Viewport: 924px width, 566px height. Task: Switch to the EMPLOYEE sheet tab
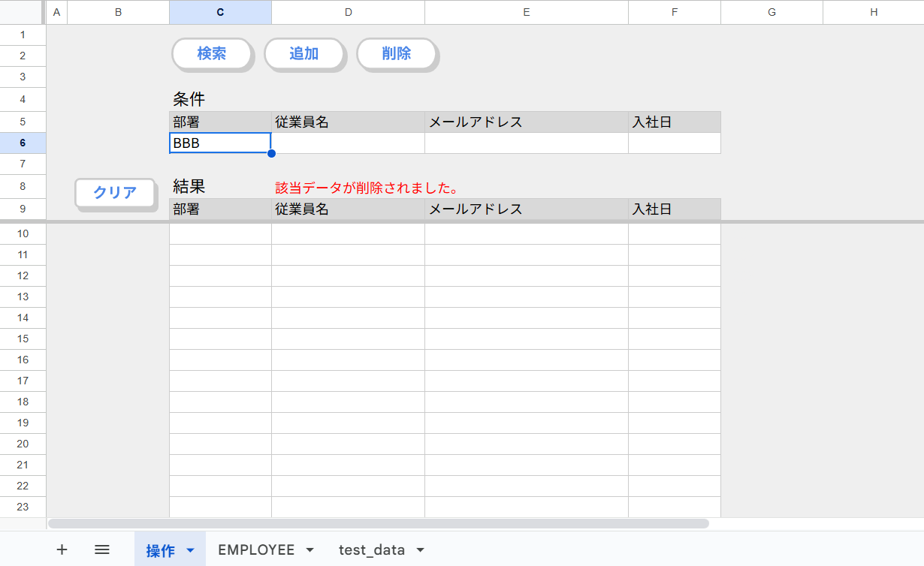click(255, 550)
